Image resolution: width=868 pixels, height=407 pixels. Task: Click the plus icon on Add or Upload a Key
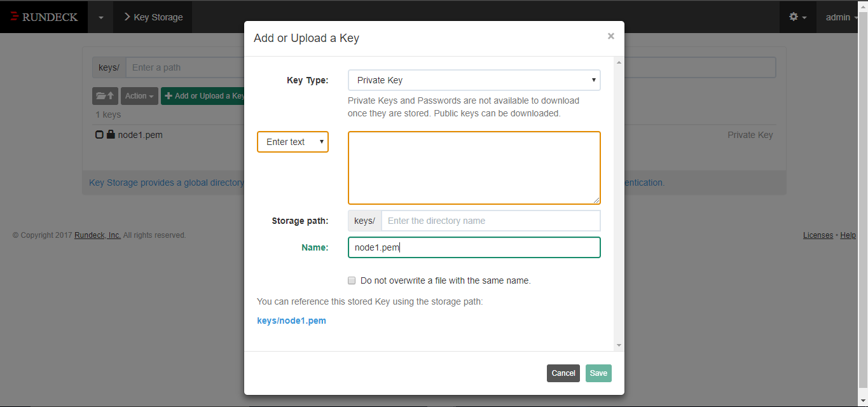click(169, 95)
